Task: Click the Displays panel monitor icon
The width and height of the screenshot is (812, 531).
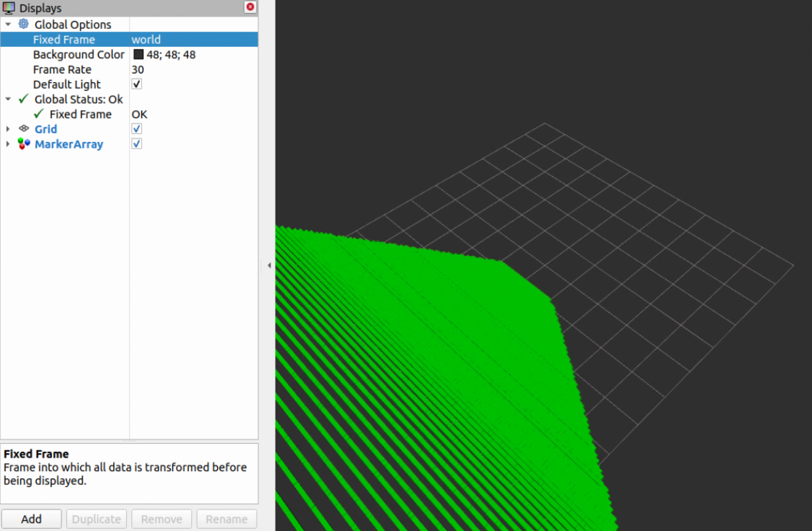Action: pyautogui.click(x=9, y=8)
